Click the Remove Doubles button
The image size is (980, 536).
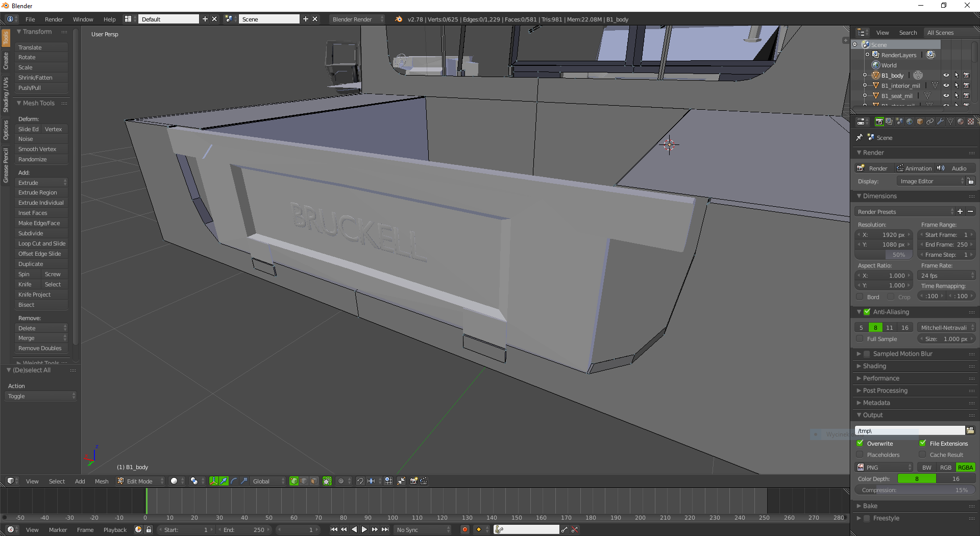pyautogui.click(x=41, y=348)
